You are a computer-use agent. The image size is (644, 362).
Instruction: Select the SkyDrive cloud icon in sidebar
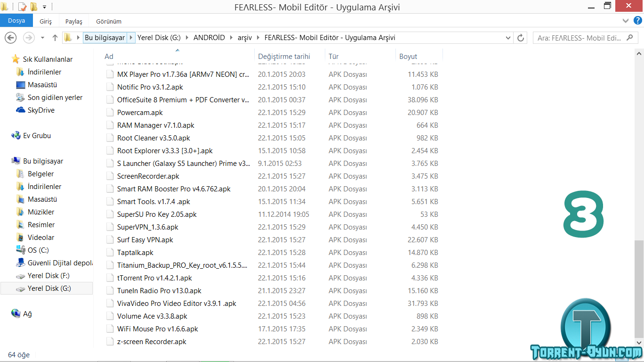click(20, 110)
